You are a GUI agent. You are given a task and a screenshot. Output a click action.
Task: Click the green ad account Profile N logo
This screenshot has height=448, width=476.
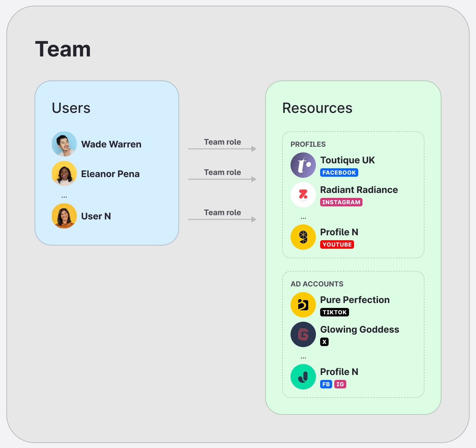303,377
